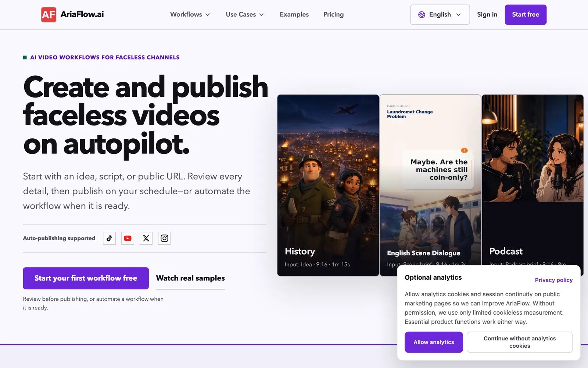
Task: Click the TikTok auto-publishing icon
Action: click(x=109, y=238)
